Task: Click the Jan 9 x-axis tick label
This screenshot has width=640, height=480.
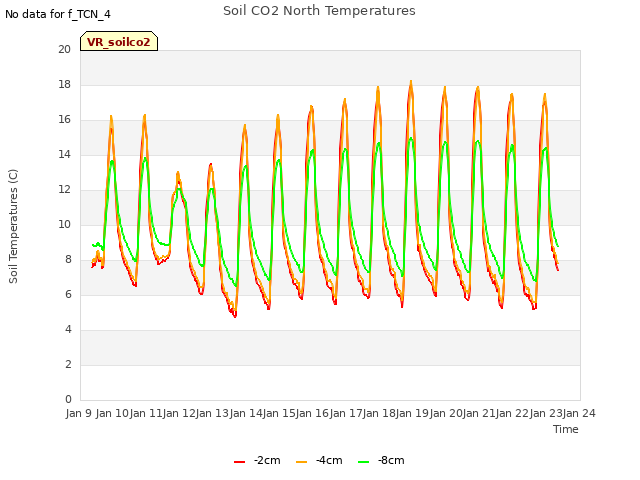Action: click(x=79, y=413)
